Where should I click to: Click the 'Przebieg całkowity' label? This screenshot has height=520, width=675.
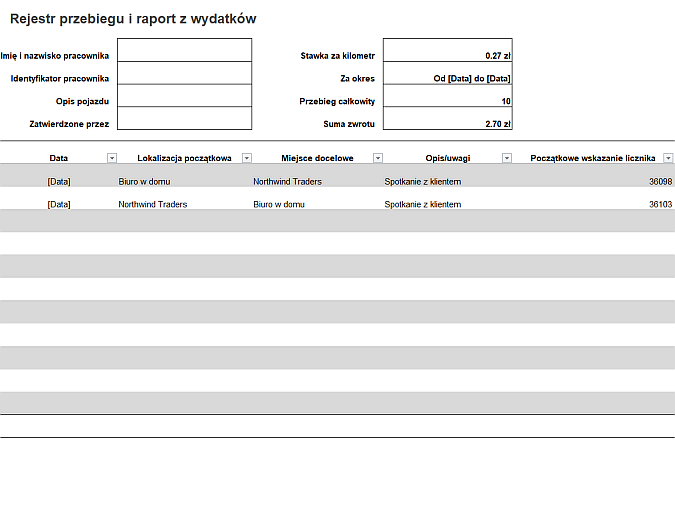[x=337, y=101]
